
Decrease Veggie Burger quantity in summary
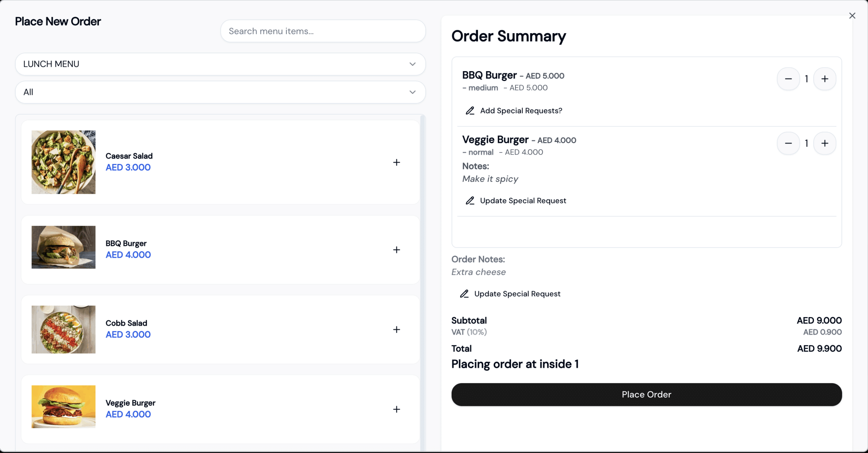pyautogui.click(x=788, y=143)
